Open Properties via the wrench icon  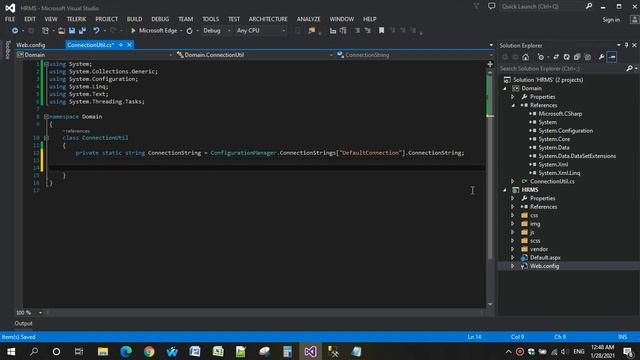[601, 57]
